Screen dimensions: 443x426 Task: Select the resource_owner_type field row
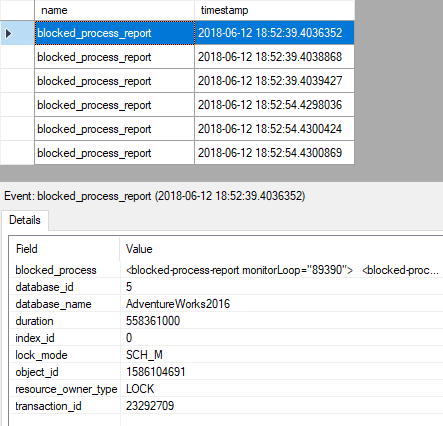coord(227,389)
